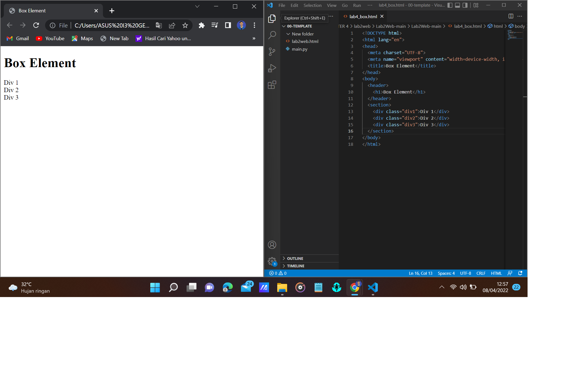Screen dimensions: 588x368
Task: Change the CRLF end of line setting
Action: pyautogui.click(x=481, y=273)
